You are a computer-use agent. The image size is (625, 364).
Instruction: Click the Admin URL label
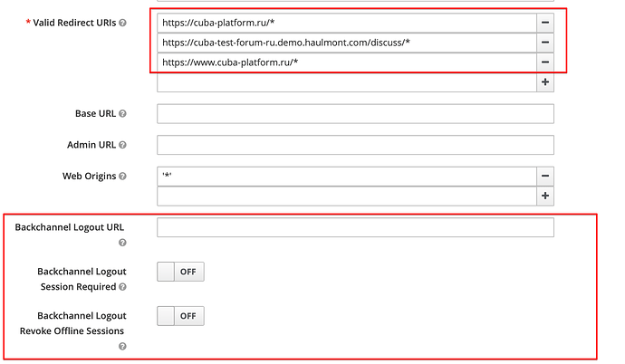(91, 145)
